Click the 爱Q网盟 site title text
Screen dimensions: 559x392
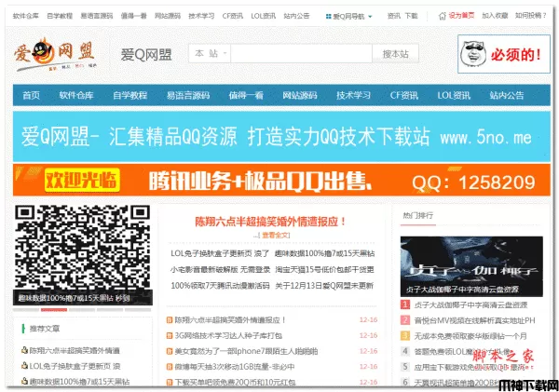coord(146,55)
